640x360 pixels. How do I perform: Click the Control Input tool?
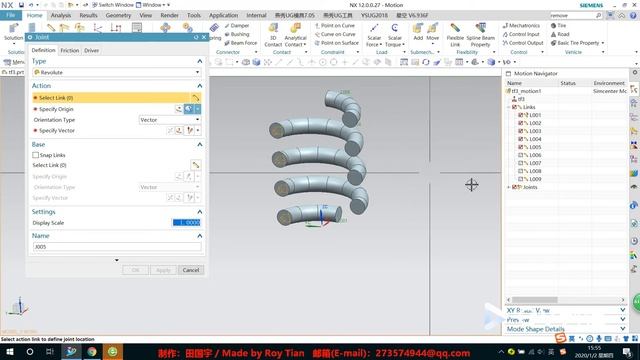click(521, 34)
